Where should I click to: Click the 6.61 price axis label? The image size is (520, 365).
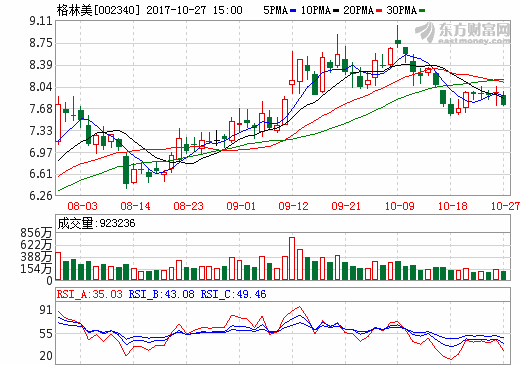(x=41, y=174)
